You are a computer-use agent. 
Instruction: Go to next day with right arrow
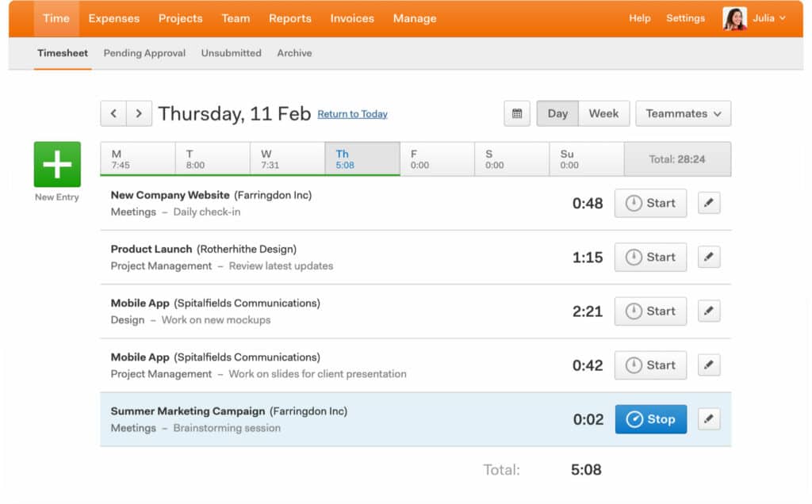139,113
